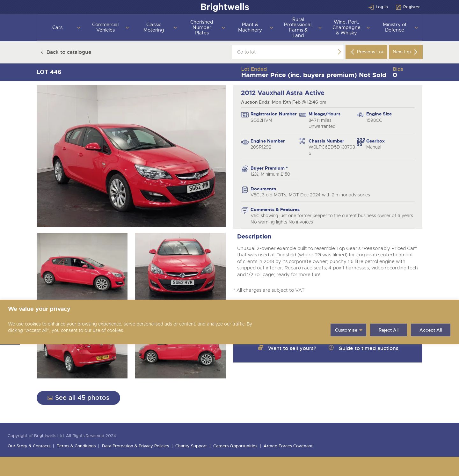The width and height of the screenshot is (459, 476).
Task: Click the LOT 446 heading
Action: pyautogui.click(x=49, y=72)
